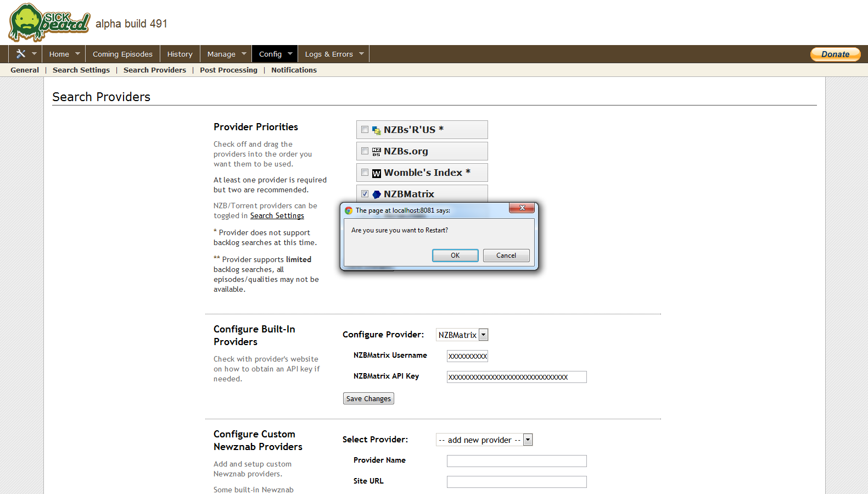
Task: Switch to the Notifications tab
Action: click(x=294, y=70)
